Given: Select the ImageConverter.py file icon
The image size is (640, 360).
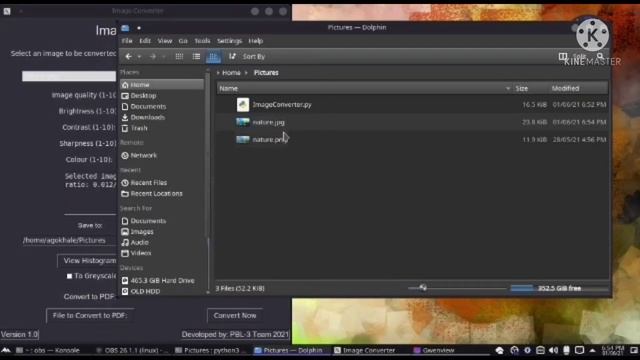Looking at the screenshot, I should (243, 104).
